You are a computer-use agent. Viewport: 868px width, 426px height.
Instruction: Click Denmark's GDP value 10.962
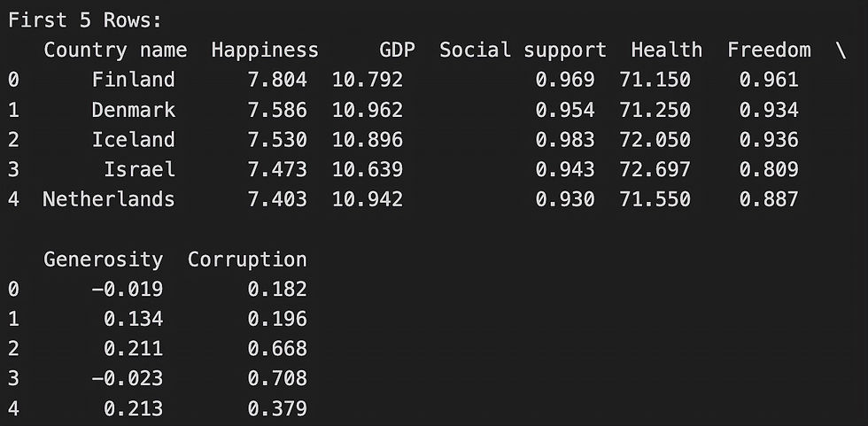(367, 111)
